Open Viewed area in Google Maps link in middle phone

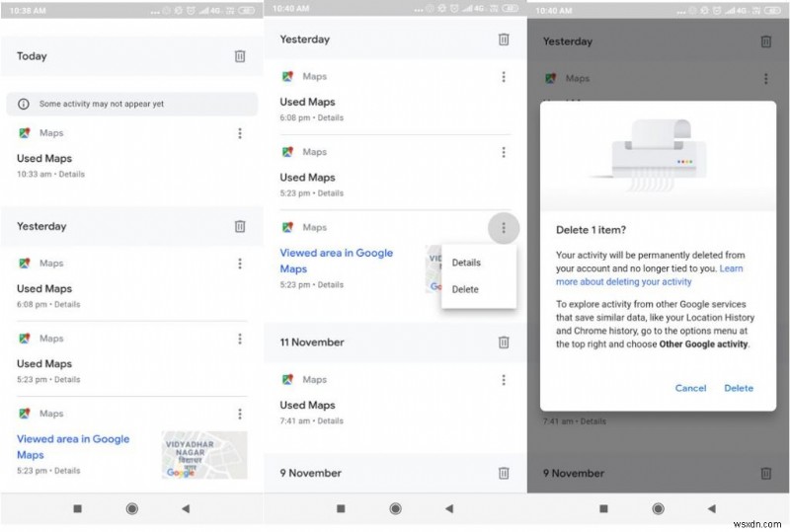pos(336,261)
